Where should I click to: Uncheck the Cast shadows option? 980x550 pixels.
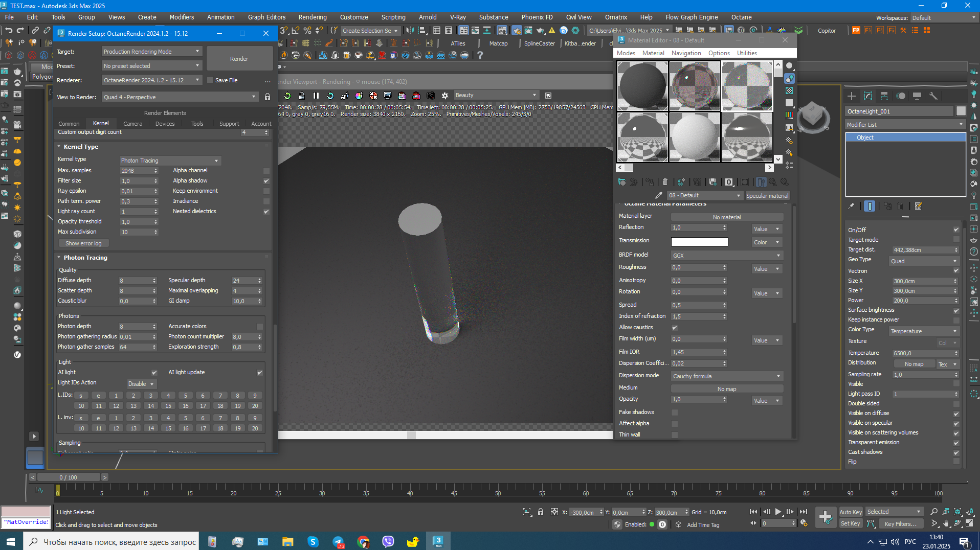[x=956, y=452]
